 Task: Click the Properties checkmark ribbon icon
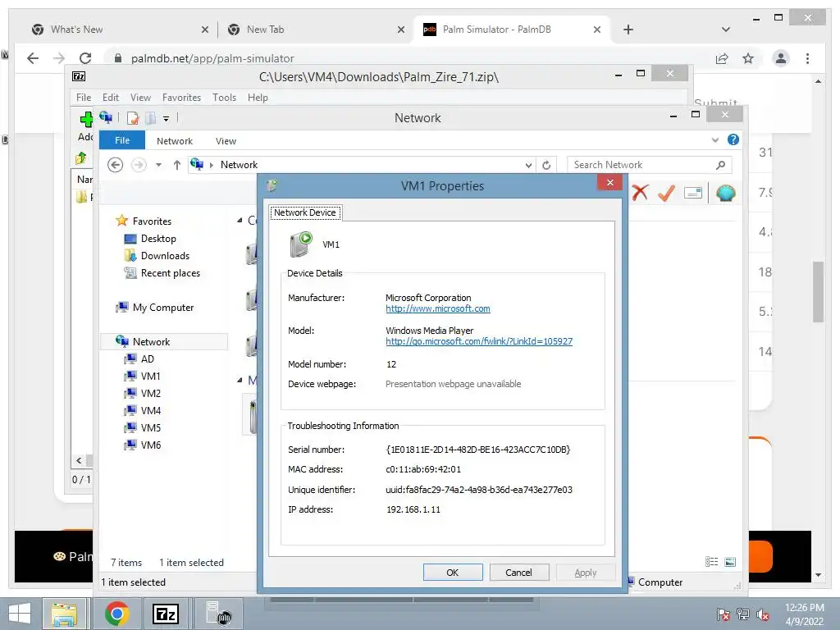pos(666,192)
